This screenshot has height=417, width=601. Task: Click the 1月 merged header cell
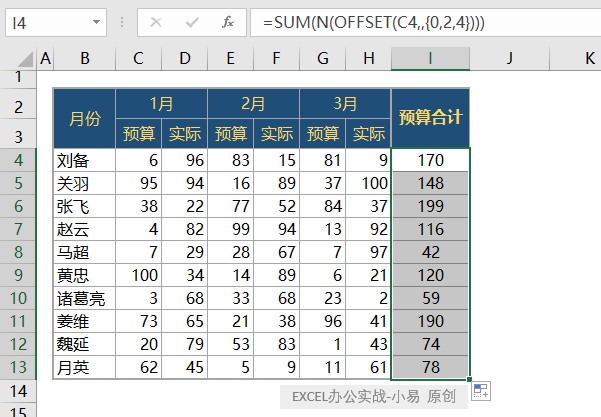[161, 103]
